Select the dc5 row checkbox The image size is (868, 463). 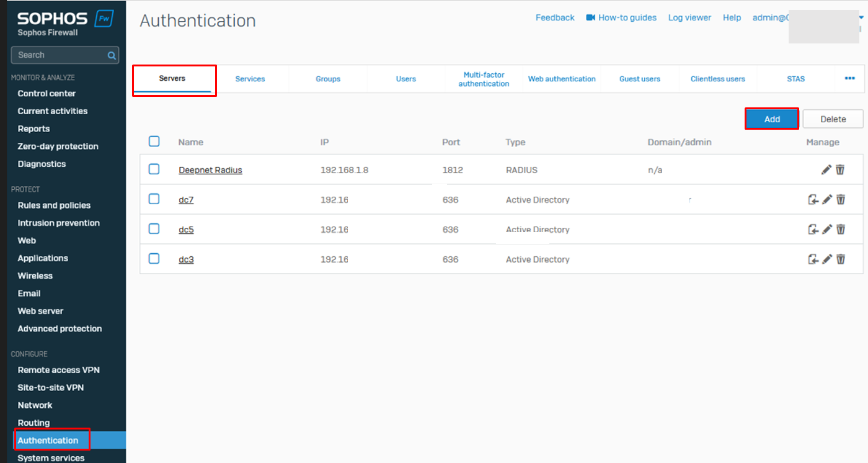click(x=154, y=229)
